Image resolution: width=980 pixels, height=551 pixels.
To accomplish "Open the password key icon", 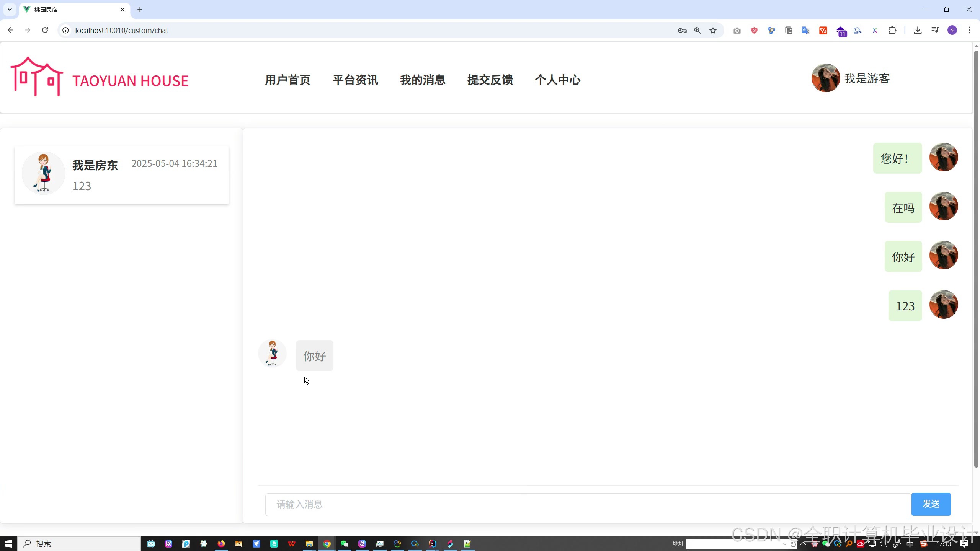I will [682, 30].
